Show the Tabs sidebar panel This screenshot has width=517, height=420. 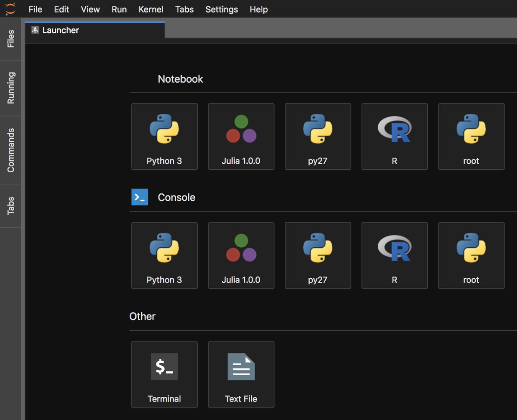[x=10, y=206]
